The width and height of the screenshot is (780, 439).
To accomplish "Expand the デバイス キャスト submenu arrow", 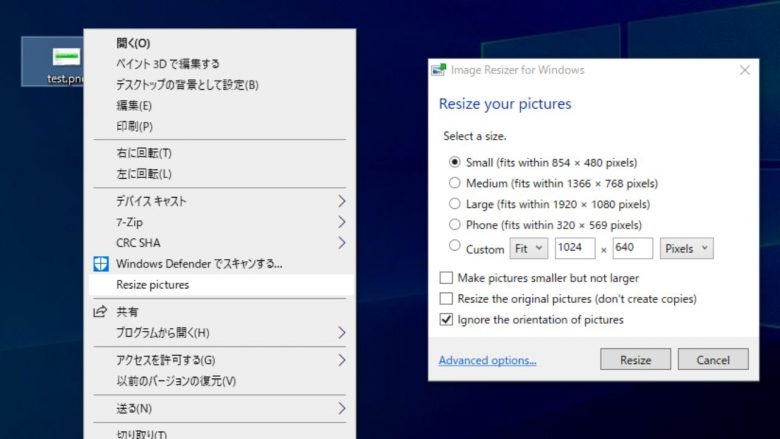I will coord(341,201).
